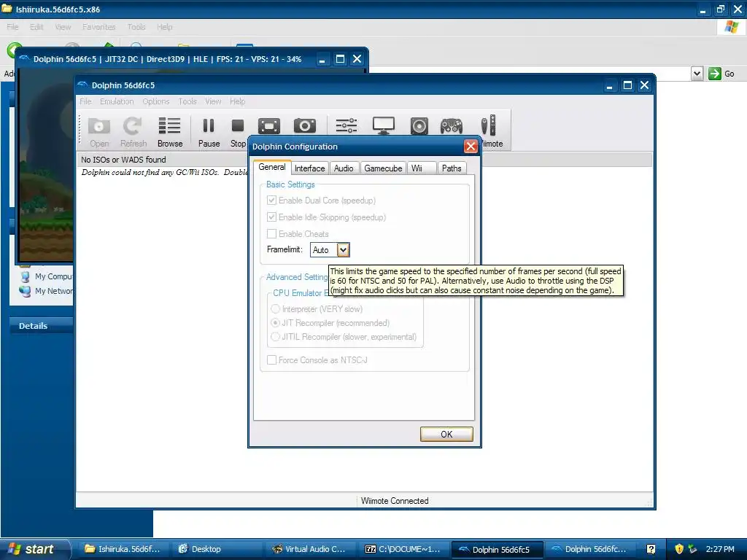The height and width of the screenshot is (560, 747).
Task: Open GameCube controller settings icon
Action: (451, 125)
